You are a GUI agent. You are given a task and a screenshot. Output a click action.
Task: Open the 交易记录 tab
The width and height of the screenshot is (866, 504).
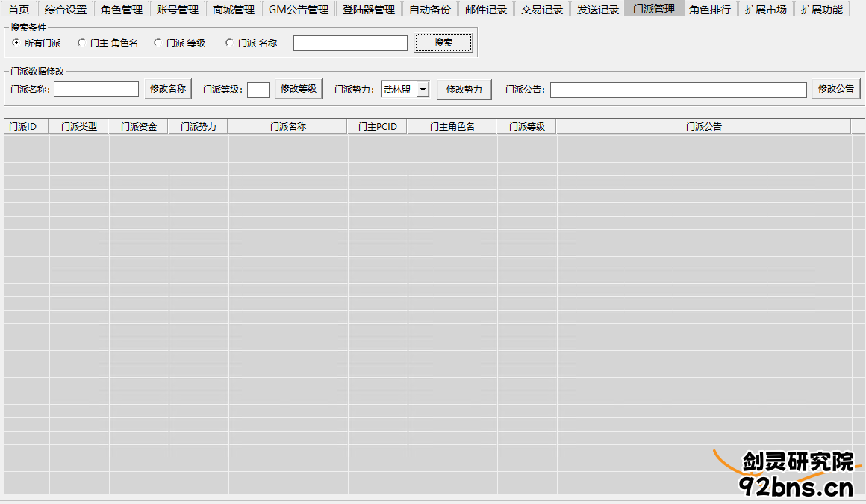tap(542, 10)
